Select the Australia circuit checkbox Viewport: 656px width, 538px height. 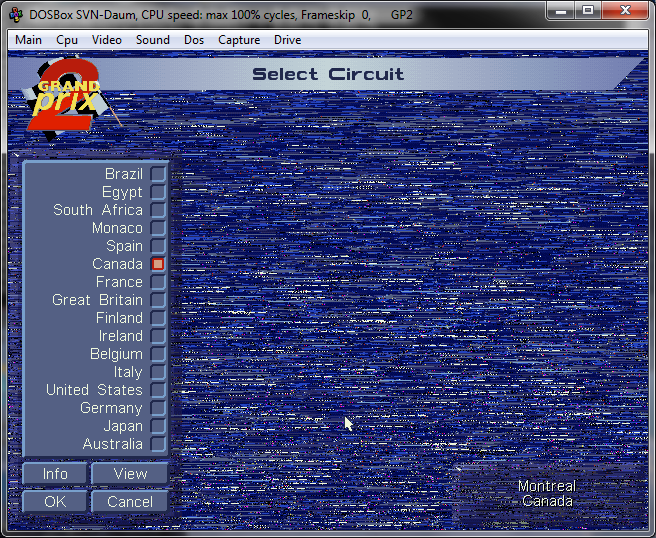tap(158, 444)
